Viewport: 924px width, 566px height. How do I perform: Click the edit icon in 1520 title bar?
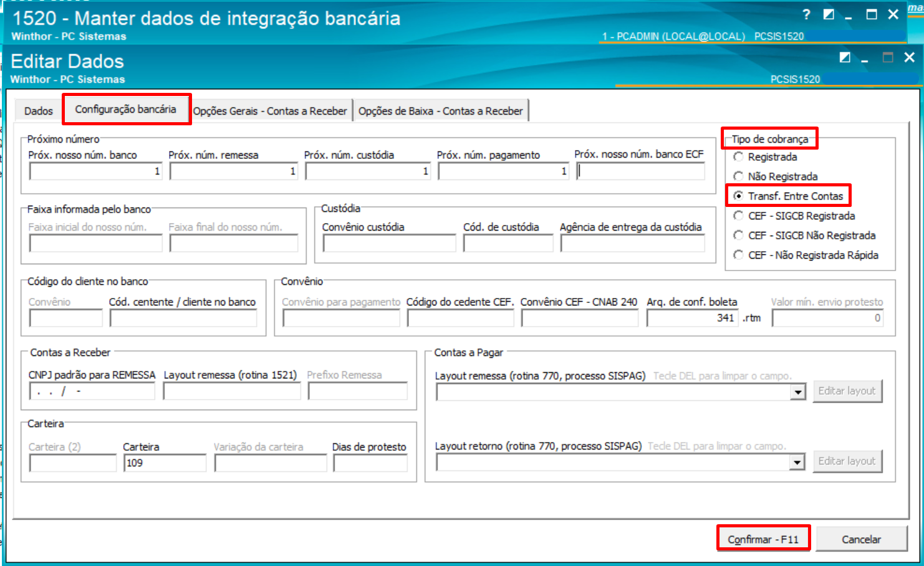pyautogui.click(x=829, y=14)
